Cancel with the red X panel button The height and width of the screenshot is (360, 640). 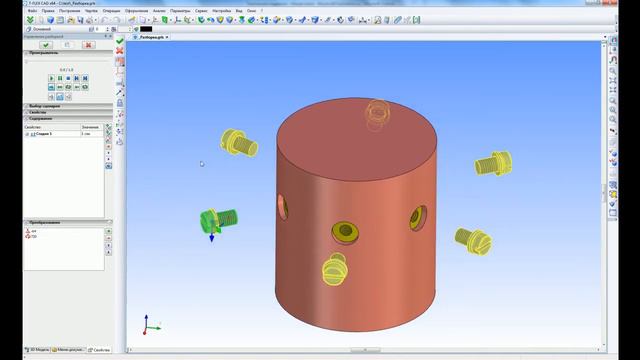point(88,45)
